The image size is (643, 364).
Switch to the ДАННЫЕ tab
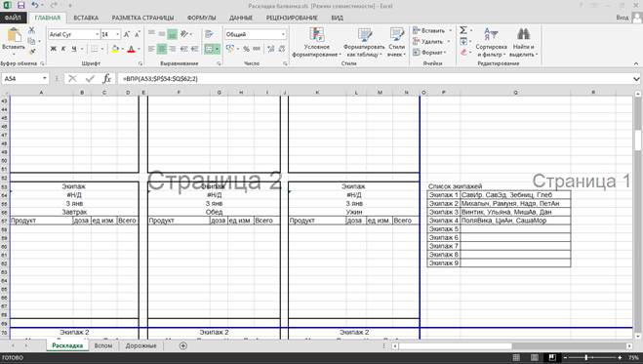click(x=241, y=18)
